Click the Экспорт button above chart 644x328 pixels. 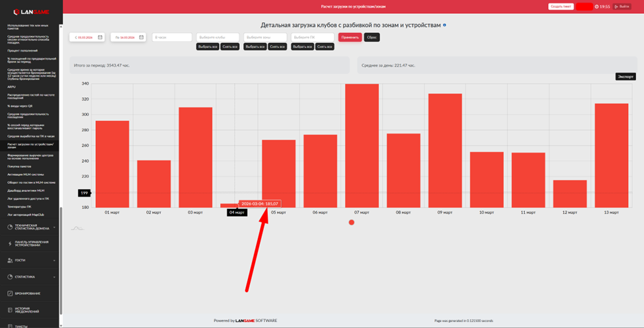click(x=625, y=77)
